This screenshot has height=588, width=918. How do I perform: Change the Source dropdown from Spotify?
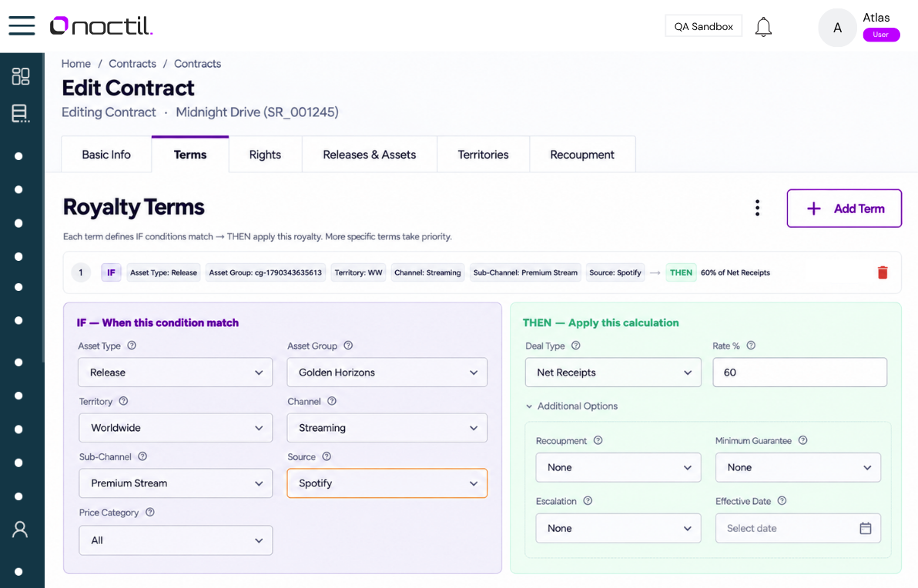[387, 483]
